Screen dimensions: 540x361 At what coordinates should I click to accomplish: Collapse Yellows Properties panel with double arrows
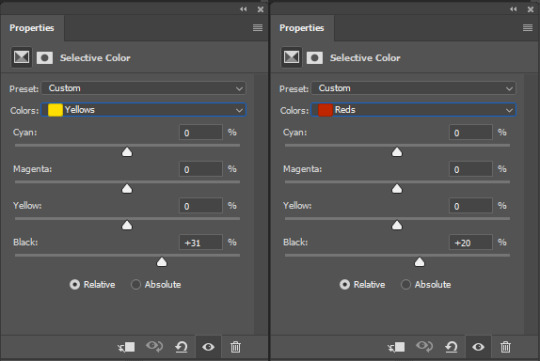pos(243,9)
